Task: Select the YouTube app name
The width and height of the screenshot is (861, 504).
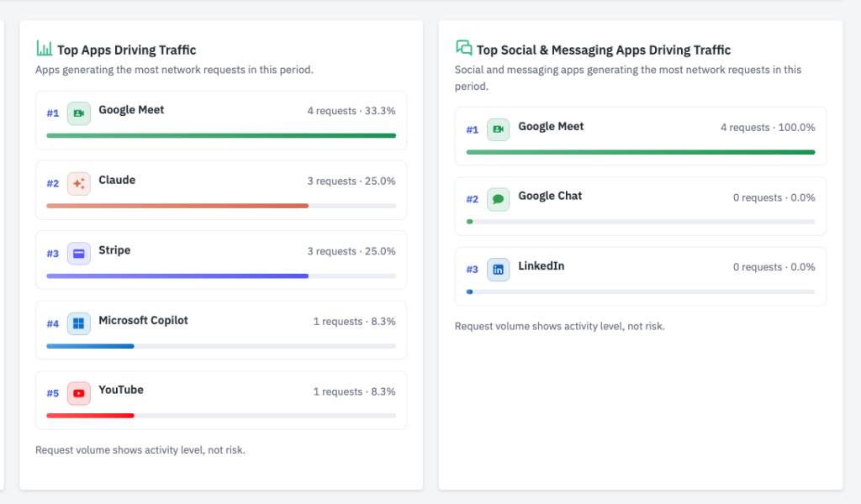Action: [121, 390]
